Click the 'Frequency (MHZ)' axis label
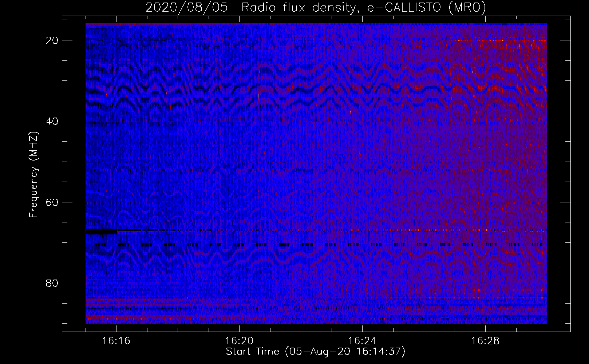The image size is (589, 364). click(x=33, y=175)
